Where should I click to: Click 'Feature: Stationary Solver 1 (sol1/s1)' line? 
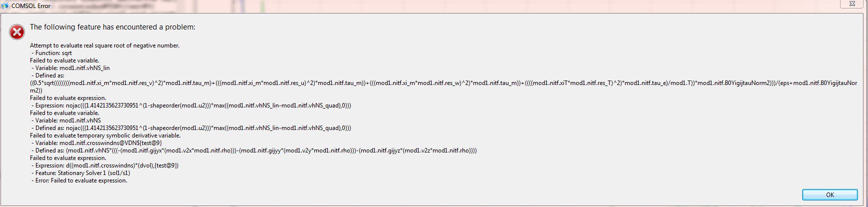coord(81,173)
